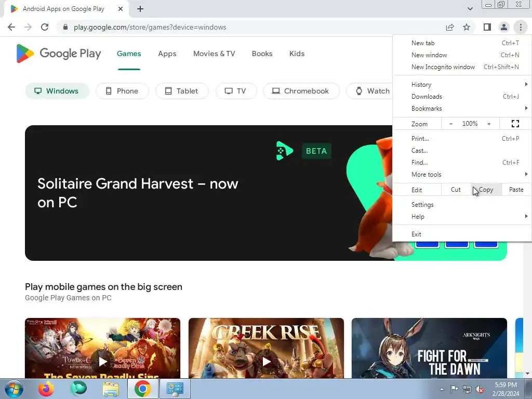The width and height of the screenshot is (532, 399).
Task: Open Downloads from Chrome menu
Action: tap(462, 96)
